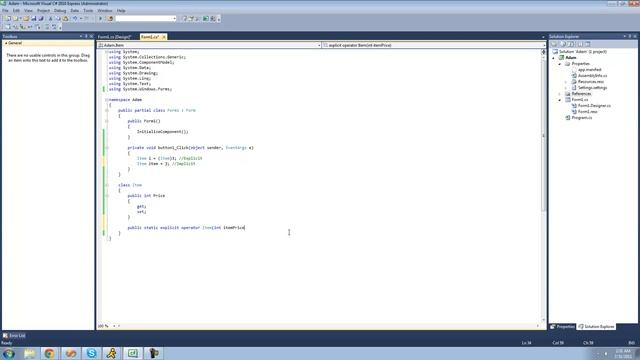
Task: Click the Save All icon in the toolbar
Action: pos(41,18)
